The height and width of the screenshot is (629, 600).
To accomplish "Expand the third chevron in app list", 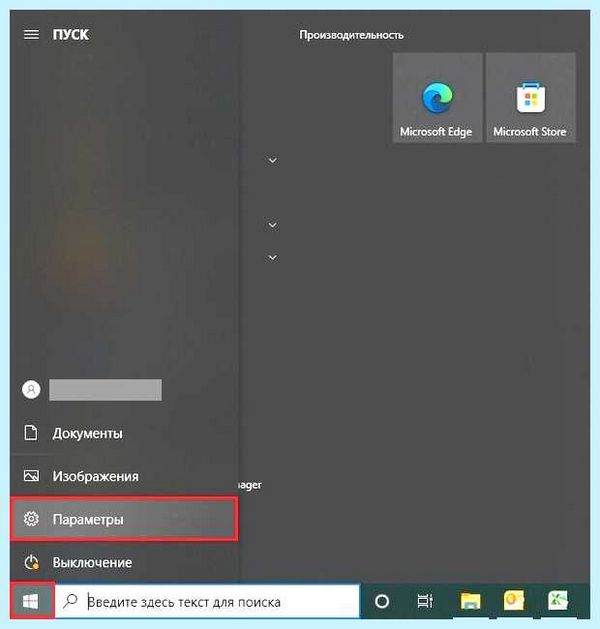I will point(273,258).
